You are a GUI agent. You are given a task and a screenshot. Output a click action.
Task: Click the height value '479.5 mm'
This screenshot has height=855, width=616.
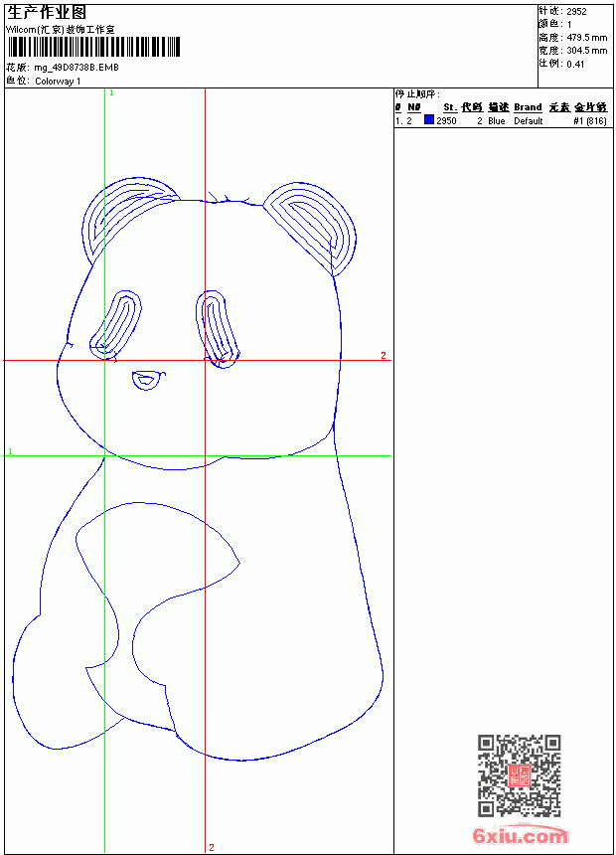(587, 38)
